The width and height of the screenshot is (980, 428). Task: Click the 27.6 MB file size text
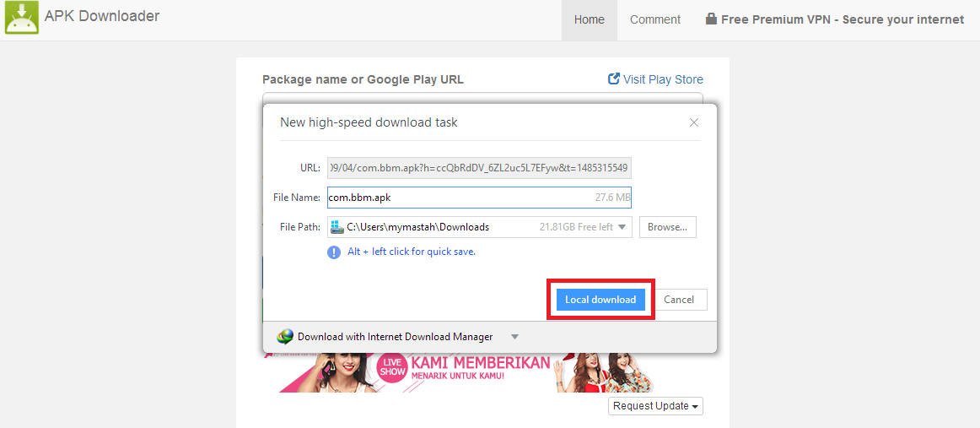(x=612, y=198)
